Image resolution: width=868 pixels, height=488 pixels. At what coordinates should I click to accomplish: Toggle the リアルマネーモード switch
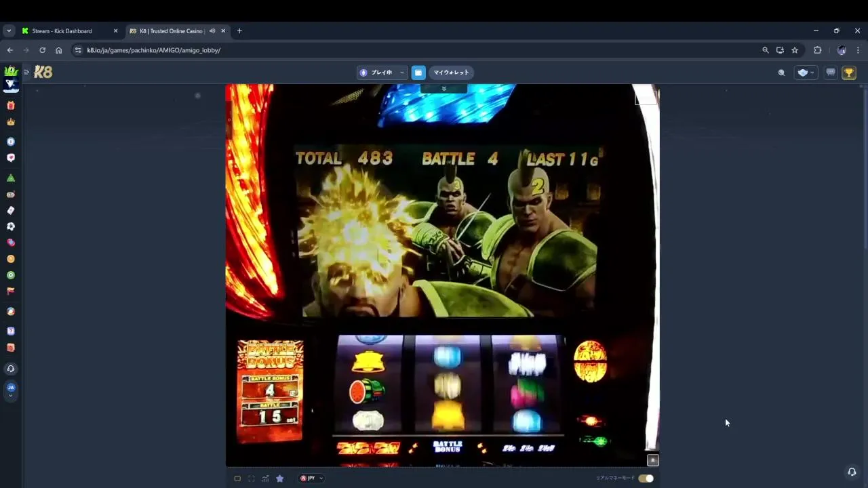pos(646,479)
